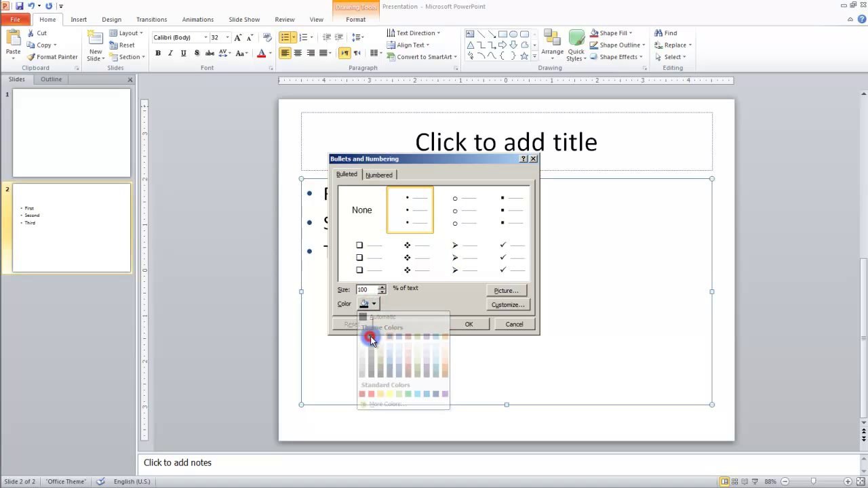Choose the checkmark bullet style
Screen dimensions: 868x488
point(512,258)
